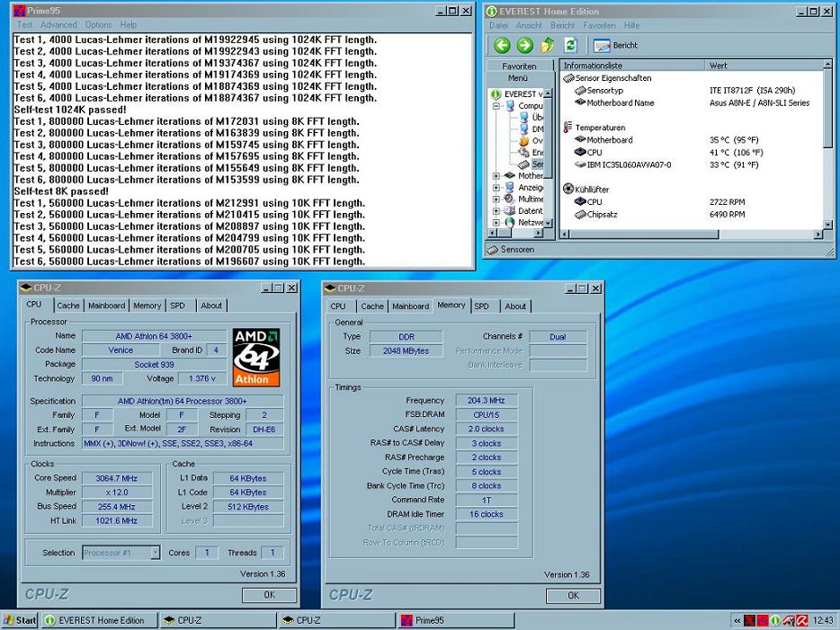Open Prime95 Advanced menu
The width and height of the screenshot is (840, 630).
[x=58, y=24]
